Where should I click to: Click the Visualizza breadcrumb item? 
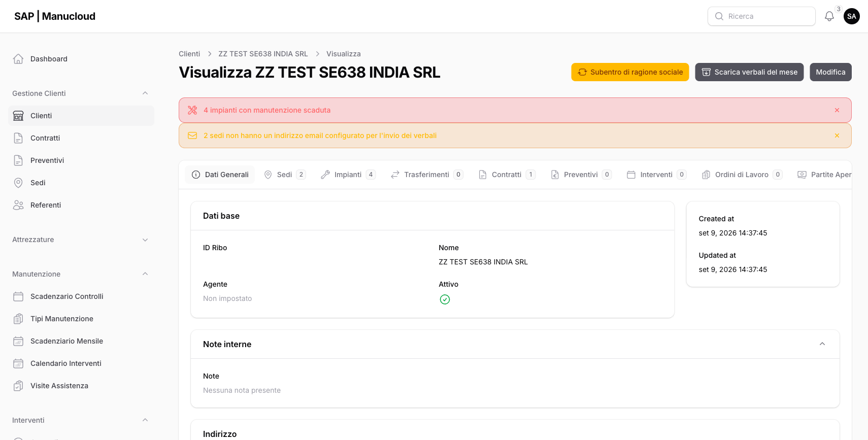coord(344,54)
